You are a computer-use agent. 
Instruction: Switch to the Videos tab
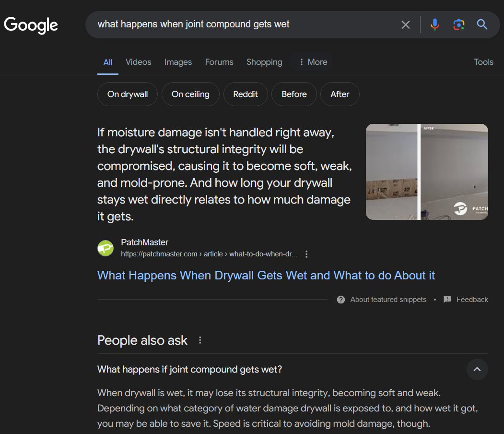pyautogui.click(x=138, y=62)
